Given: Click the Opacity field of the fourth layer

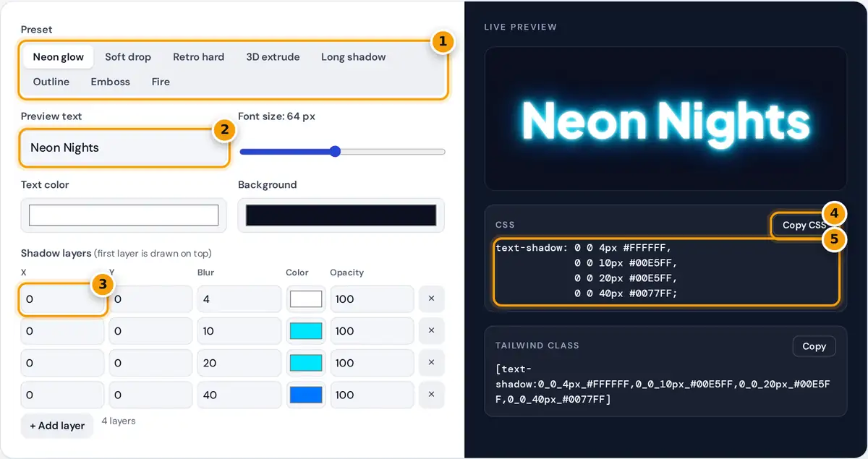Looking at the screenshot, I should point(372,395).
